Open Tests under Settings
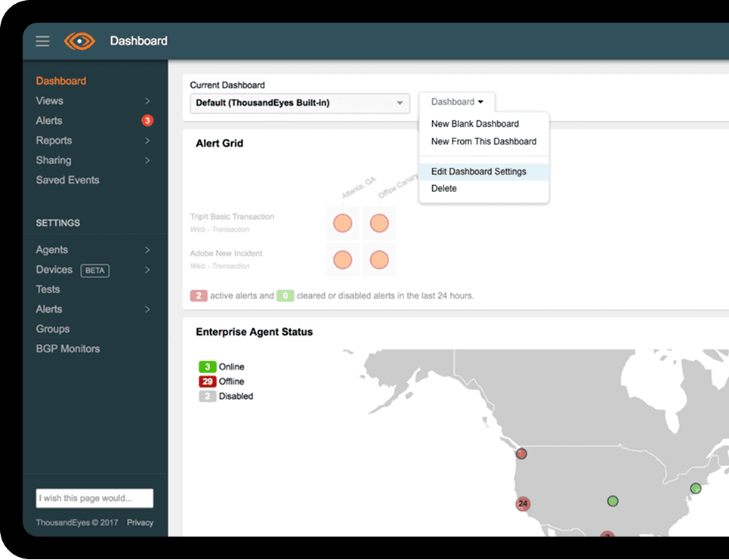The height and width of the screenshot is (560, 729). coord(48,289)
